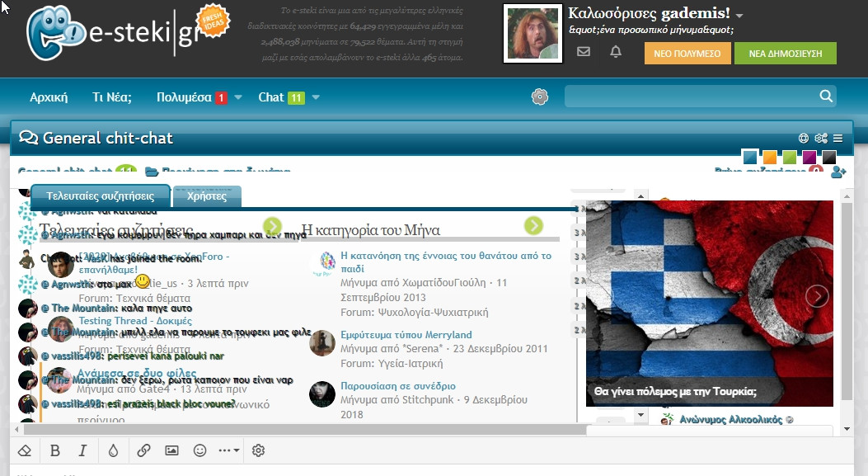The height and width of the screenshot is (476, 868).
Task: Click the e-steki.gr site logo
Action: pos(127,32)
